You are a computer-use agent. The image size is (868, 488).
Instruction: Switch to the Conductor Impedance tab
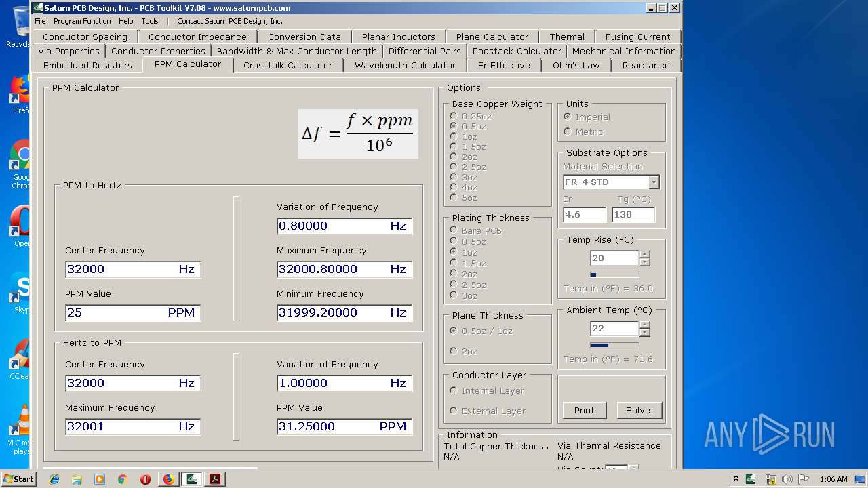tap(197, 37)
